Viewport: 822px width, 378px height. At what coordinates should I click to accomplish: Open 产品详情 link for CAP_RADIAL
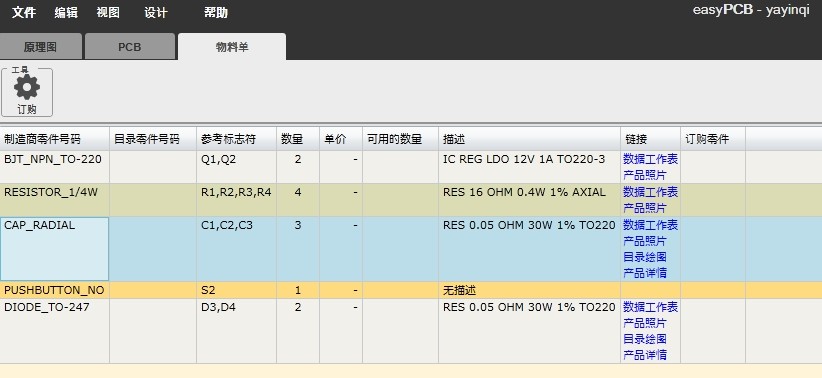click(644, 273)
